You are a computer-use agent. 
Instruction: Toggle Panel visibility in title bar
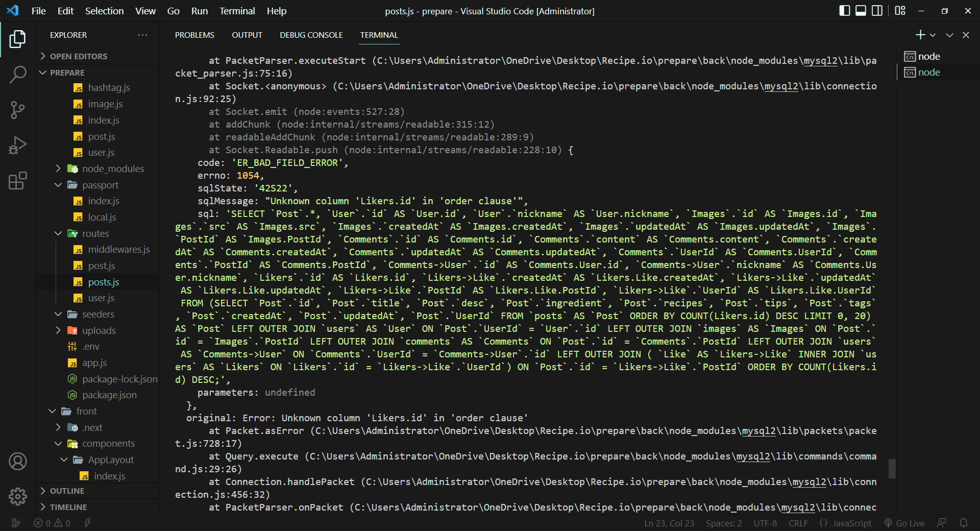pos(861,11)
